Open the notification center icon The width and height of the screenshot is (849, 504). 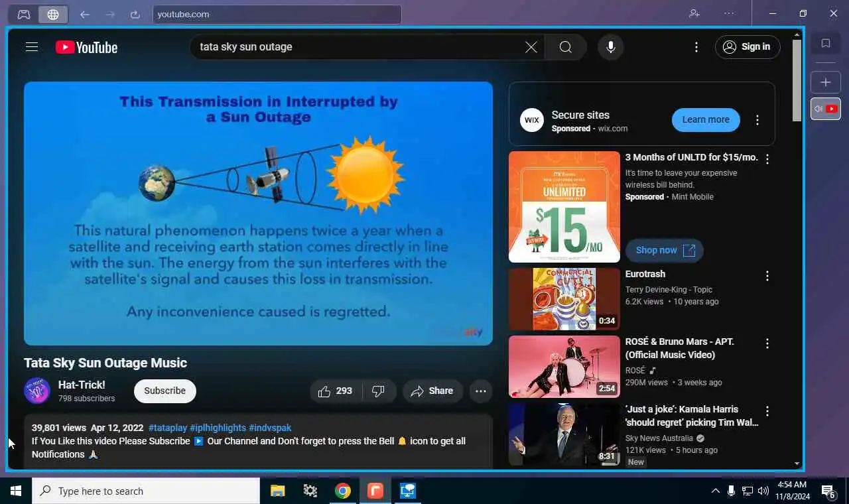828,491
